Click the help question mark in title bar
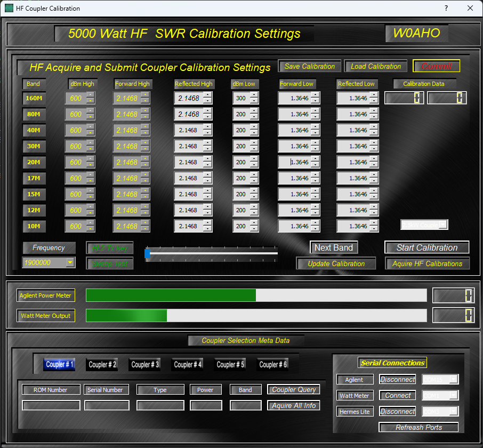Viewport: 483px width, 448px height. pyautogui.click(x=446, y=8)
